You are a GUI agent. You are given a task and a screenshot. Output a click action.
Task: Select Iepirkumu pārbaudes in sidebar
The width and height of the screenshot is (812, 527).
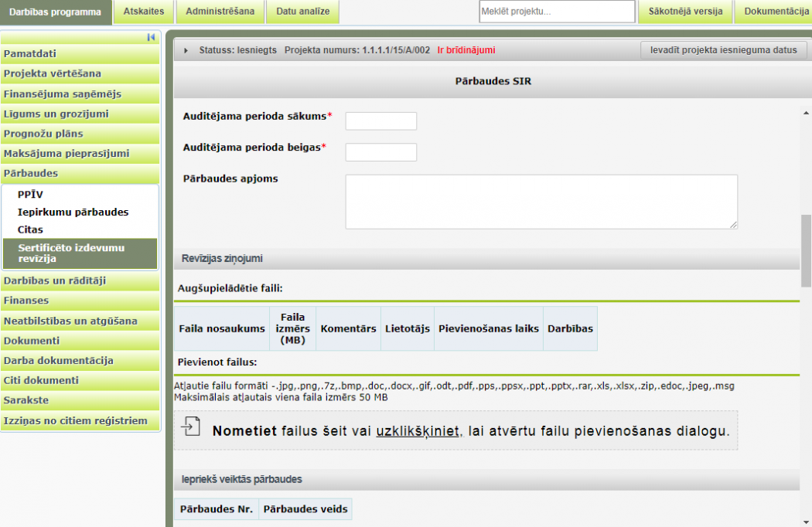coord(73,212)
